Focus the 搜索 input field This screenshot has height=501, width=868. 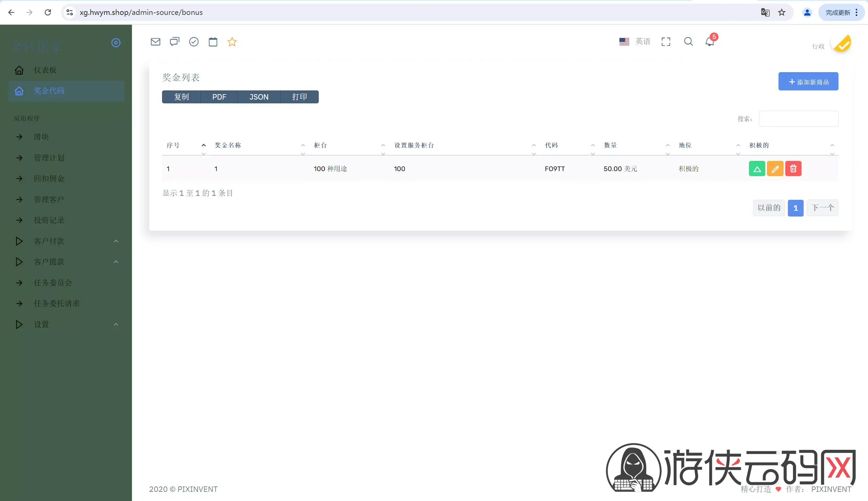tap(798, 119)
